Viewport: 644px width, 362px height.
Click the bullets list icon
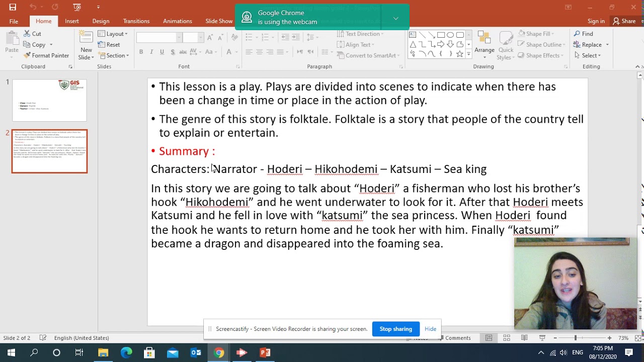(x=249, y=37)
